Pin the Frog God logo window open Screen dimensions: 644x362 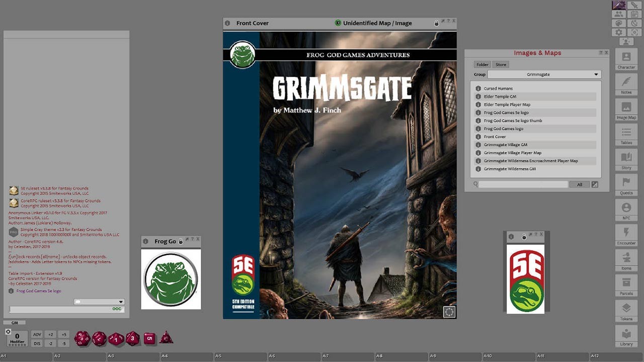(x=187, y=239)
